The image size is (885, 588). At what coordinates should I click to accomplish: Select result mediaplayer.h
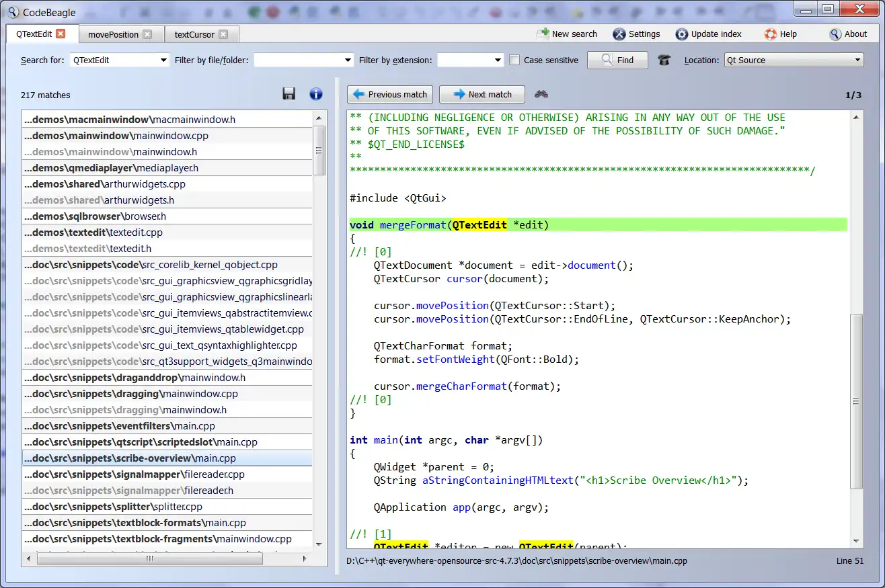167,168
